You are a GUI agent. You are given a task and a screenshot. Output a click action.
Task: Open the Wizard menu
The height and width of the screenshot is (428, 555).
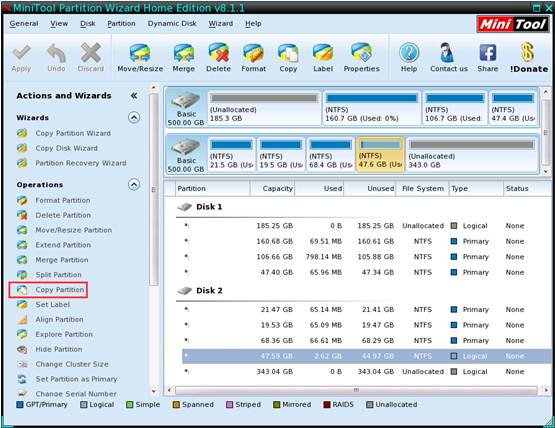pos(221,24)
